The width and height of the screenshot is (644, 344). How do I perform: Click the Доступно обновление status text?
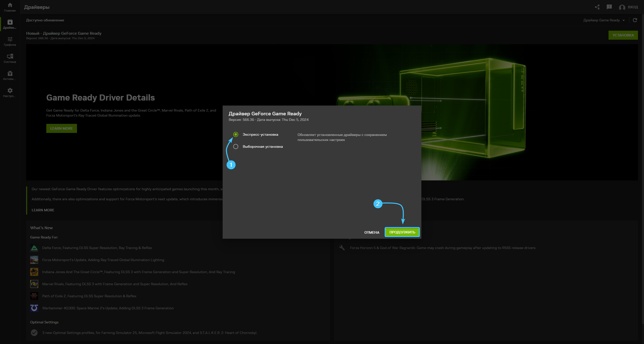click(45, 20)
